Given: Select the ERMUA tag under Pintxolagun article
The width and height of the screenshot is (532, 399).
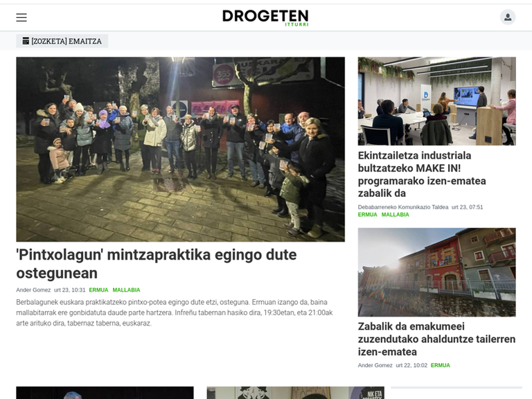Looking at the screenshot, I should (98, 290).
